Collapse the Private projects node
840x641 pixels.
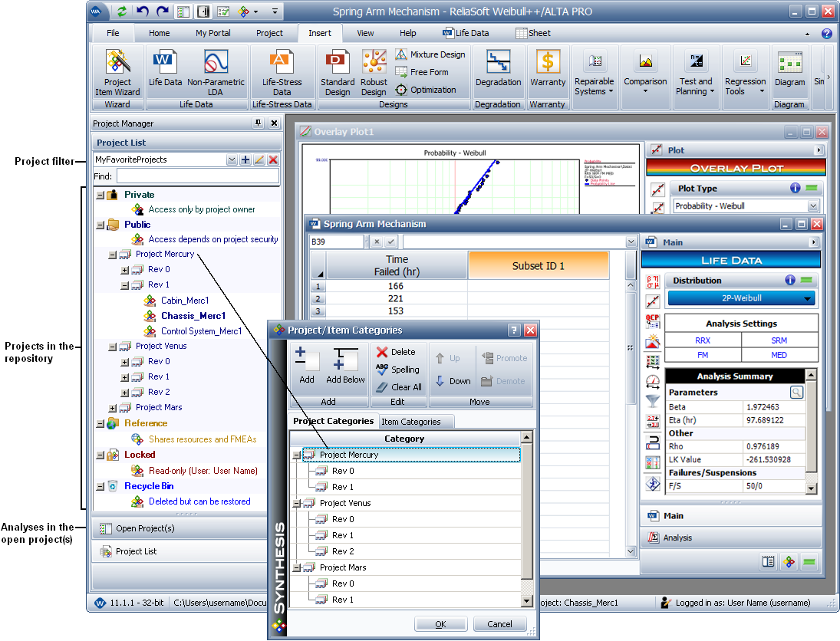click(x=100, y=195)
